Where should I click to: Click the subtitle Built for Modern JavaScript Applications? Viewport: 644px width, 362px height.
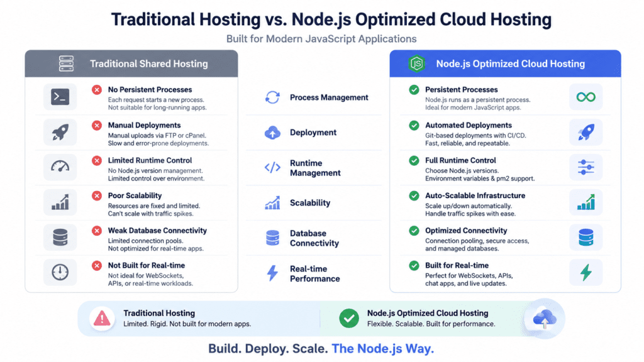click(x=321, y=39)
